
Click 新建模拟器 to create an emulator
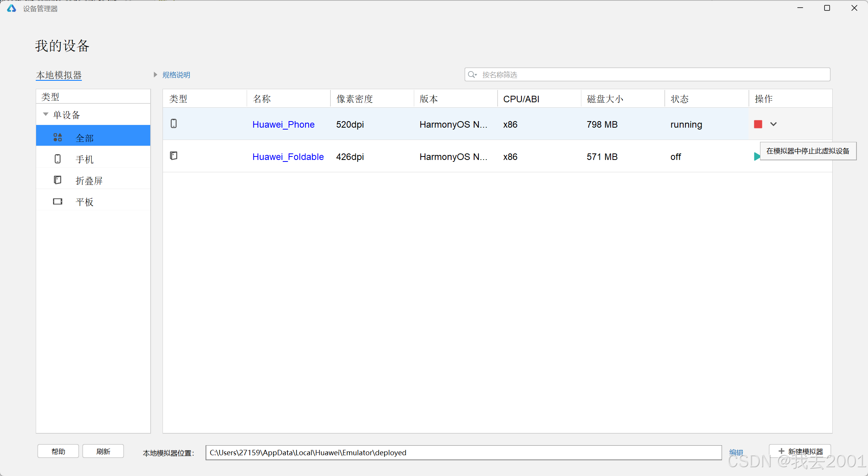coord(800,451)
